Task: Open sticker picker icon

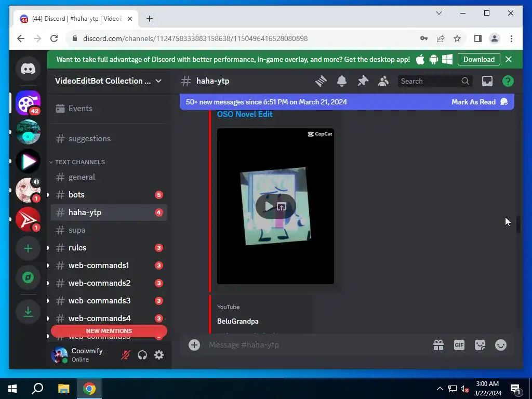Action: click(x=480, y=345)
